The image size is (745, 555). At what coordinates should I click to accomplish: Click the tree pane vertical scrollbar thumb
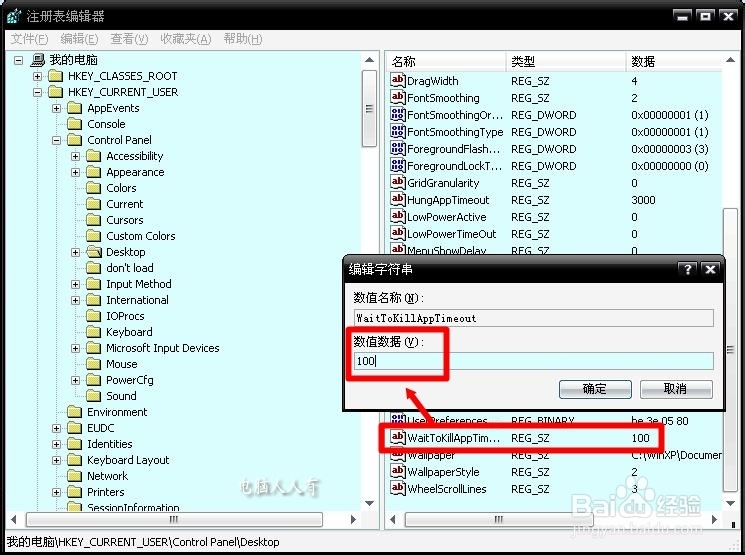[369, 109]
